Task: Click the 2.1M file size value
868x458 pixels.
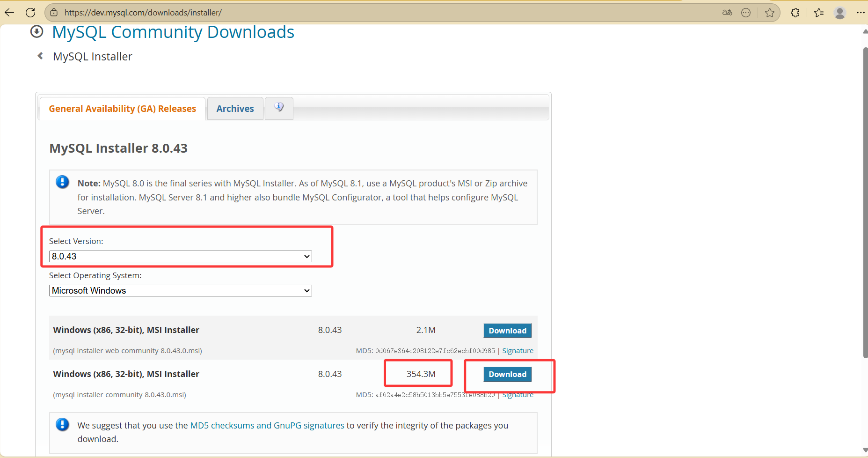Action: coord(426,330)
